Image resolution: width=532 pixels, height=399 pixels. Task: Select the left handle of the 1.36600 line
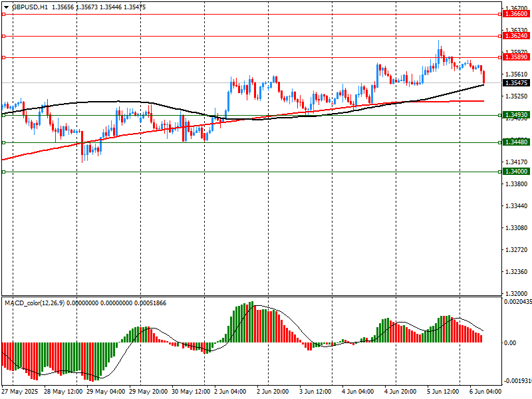3,14
